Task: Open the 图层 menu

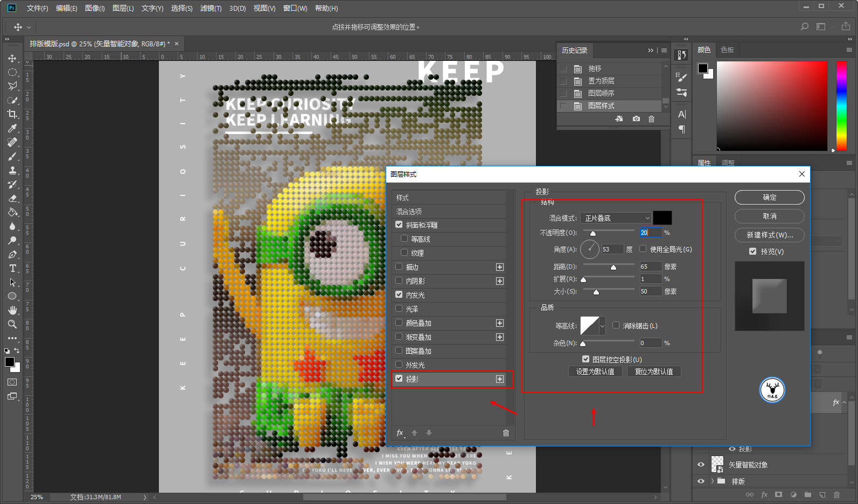Action: (123, 8)
